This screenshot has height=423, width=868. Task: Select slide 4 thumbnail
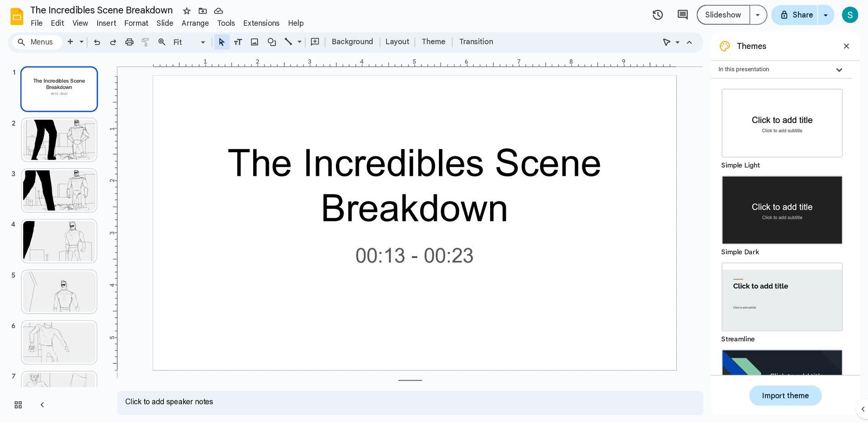point(59,241)
